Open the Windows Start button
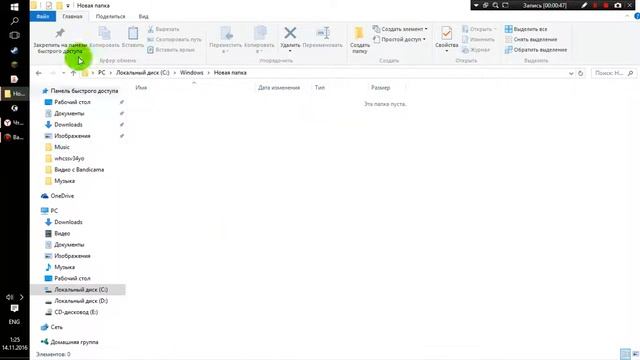640x360 pixels. tap(14, 7)
